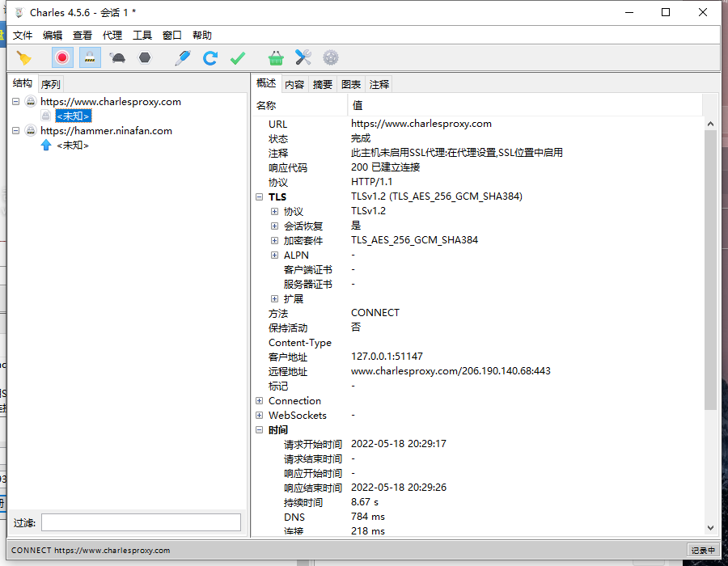
Task: Click the scroll up arrow in overview panel
Action: 710,124
